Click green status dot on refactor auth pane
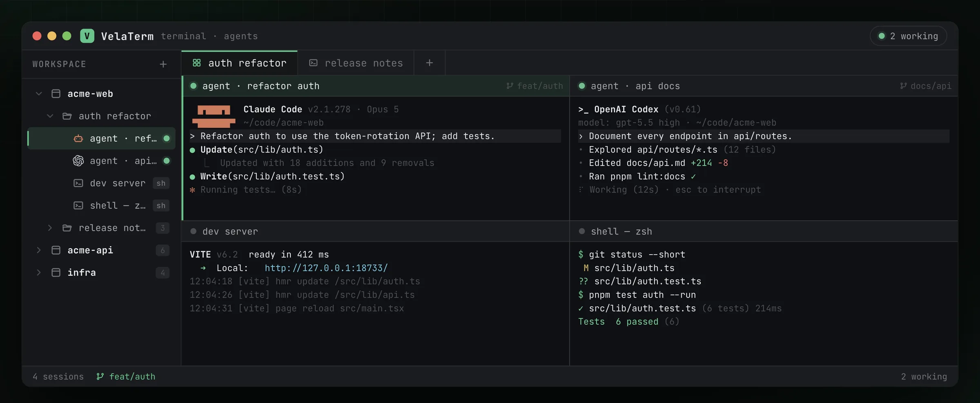The image size is (980, 403). pos(194,86)
